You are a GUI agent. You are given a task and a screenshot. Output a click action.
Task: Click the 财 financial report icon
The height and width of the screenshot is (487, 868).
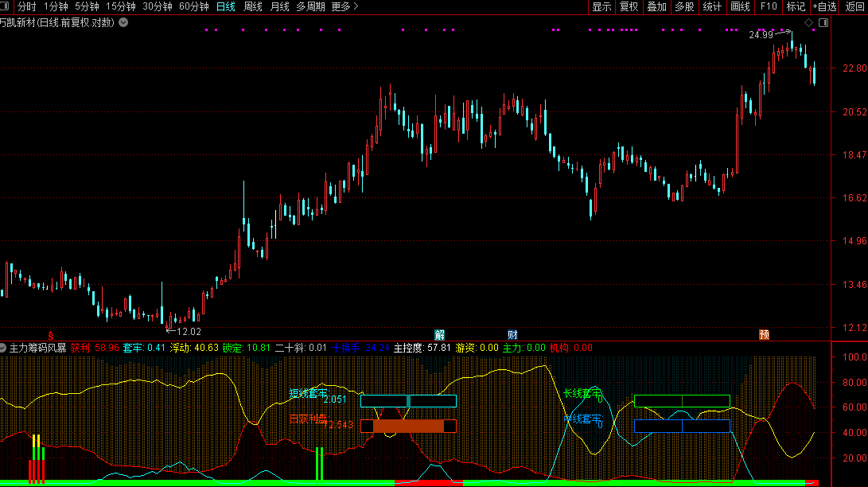(x=512, y=334)
